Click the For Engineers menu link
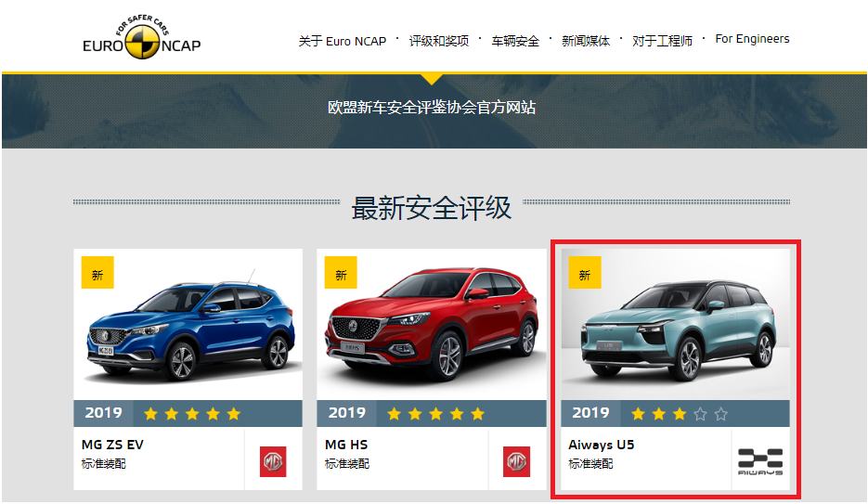Viewport: 868px width, 504px height. [752, 39]
